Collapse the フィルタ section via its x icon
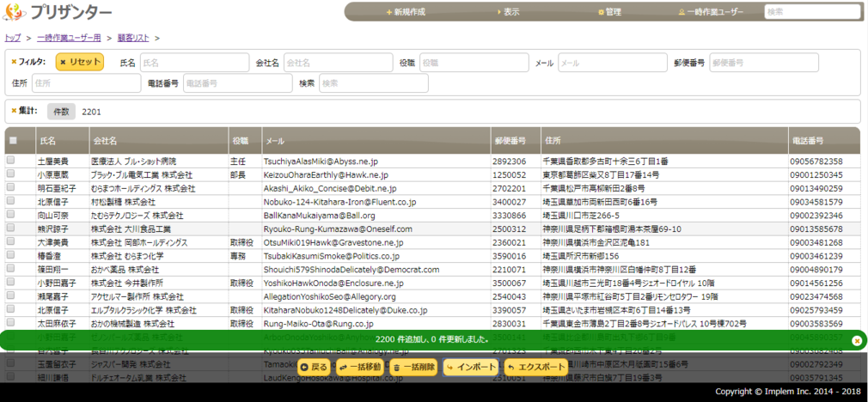This screenshot has height=402, width=868. pos(14,62)
